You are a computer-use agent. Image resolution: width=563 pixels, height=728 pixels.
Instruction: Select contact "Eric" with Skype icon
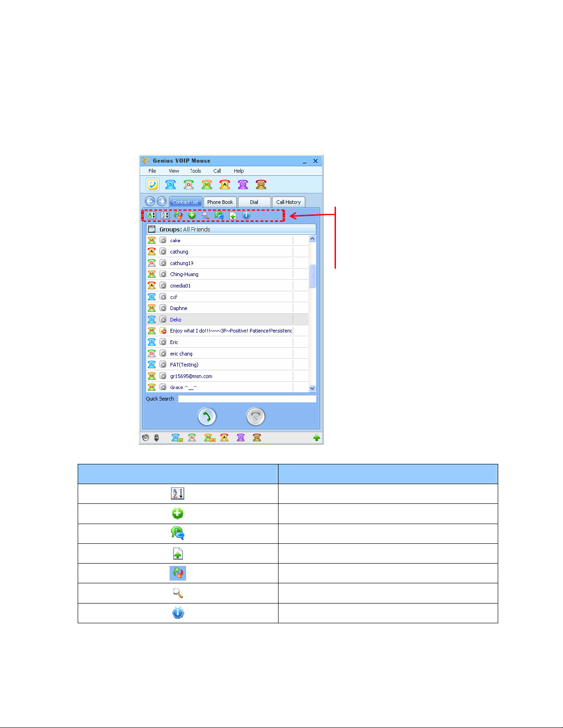[227, 342]
